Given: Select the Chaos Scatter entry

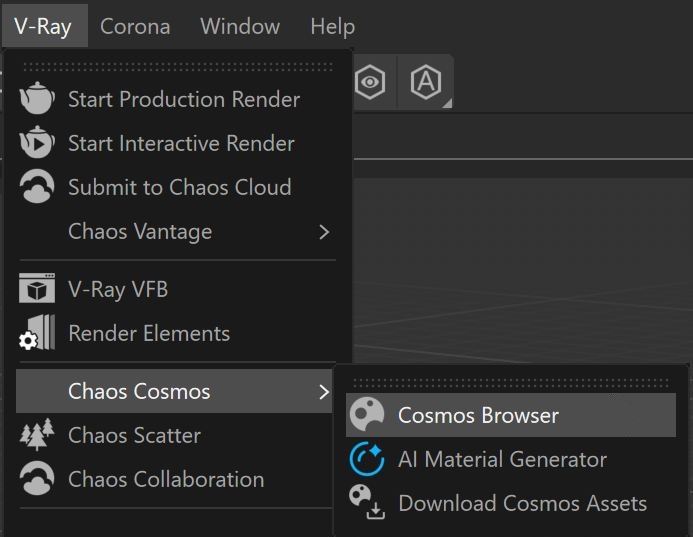Looking at the screenshot, I should [x=175, y=435].
